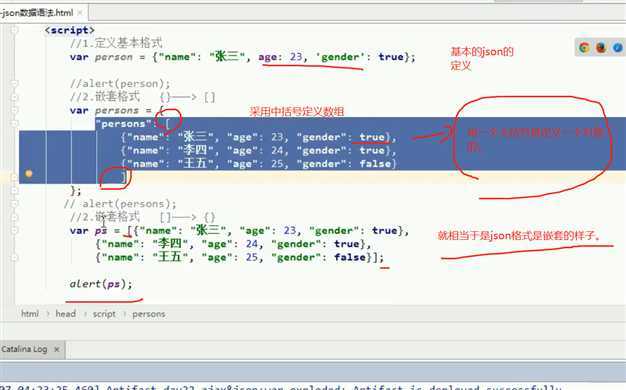This screenshot has width=626, height=390.
Task: Select persons in the breadcrumb path
Action: coord(149,314)
